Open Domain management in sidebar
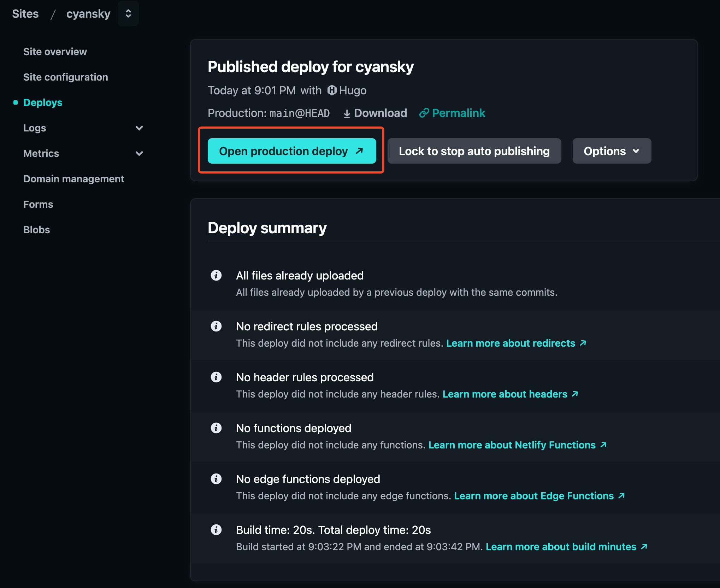The image size is (720, 588). 74,179
